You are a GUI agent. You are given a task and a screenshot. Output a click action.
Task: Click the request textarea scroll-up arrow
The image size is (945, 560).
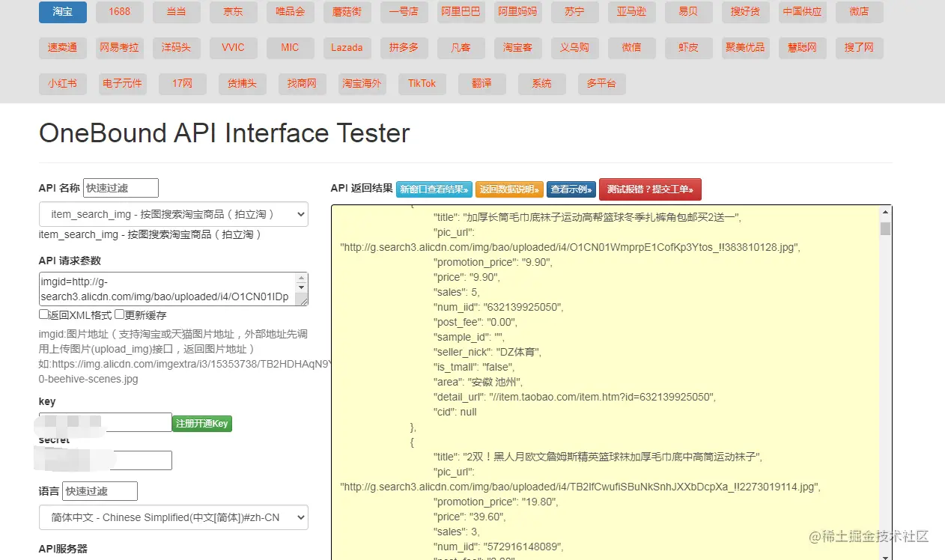click(302, 277)
